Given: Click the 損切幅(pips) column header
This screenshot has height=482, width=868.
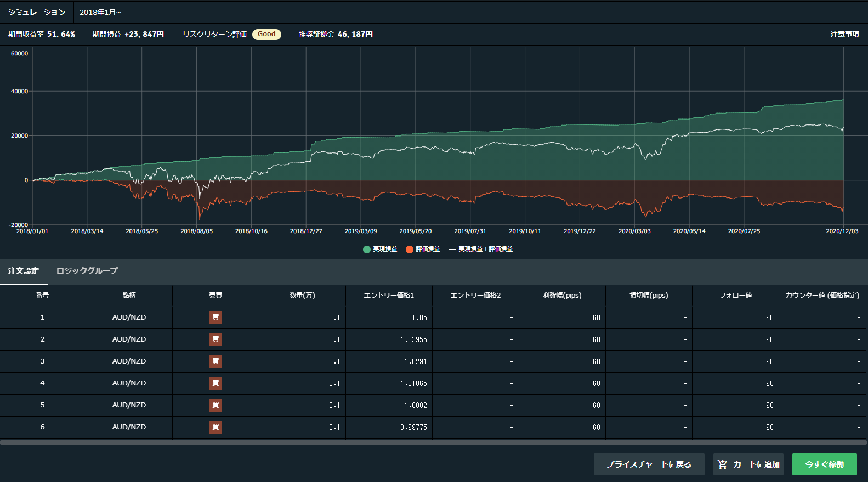Looking at the screenshot, I should click(x=649, y=296).
